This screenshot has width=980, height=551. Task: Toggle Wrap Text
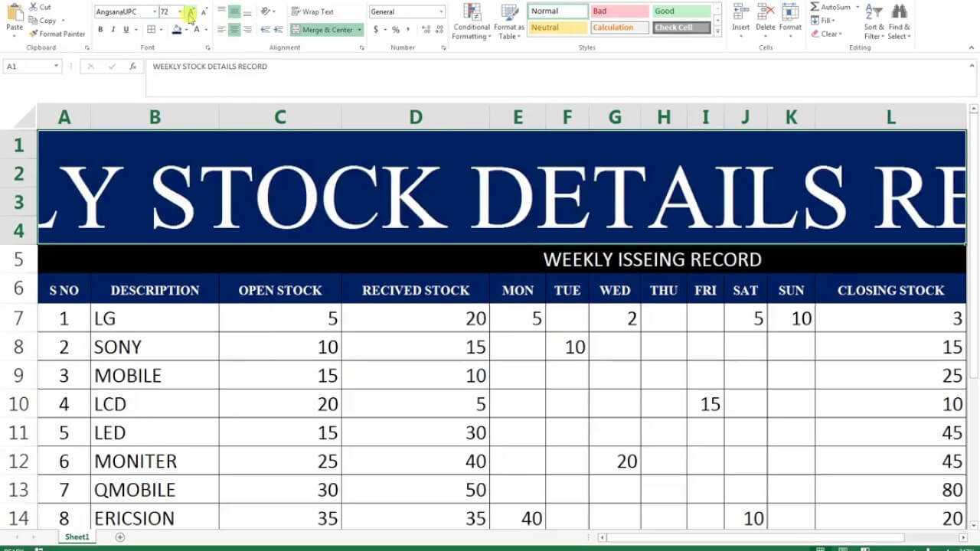tap(312, 11)
